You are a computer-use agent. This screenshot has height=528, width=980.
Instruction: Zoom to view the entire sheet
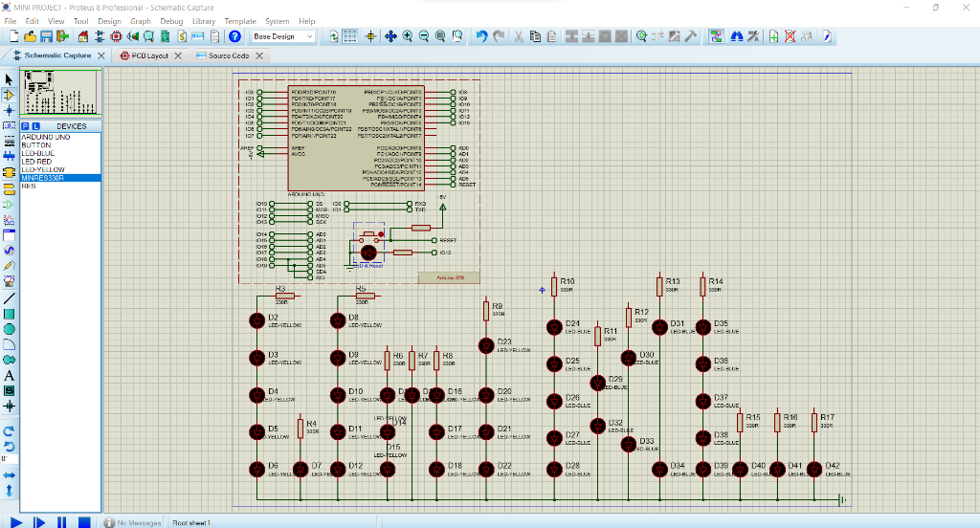pyautogui.click(x=440, y=37)
